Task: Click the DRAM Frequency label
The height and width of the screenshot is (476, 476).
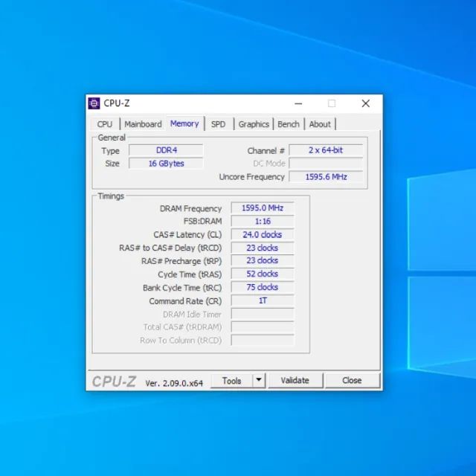Action: pos(190,208)
